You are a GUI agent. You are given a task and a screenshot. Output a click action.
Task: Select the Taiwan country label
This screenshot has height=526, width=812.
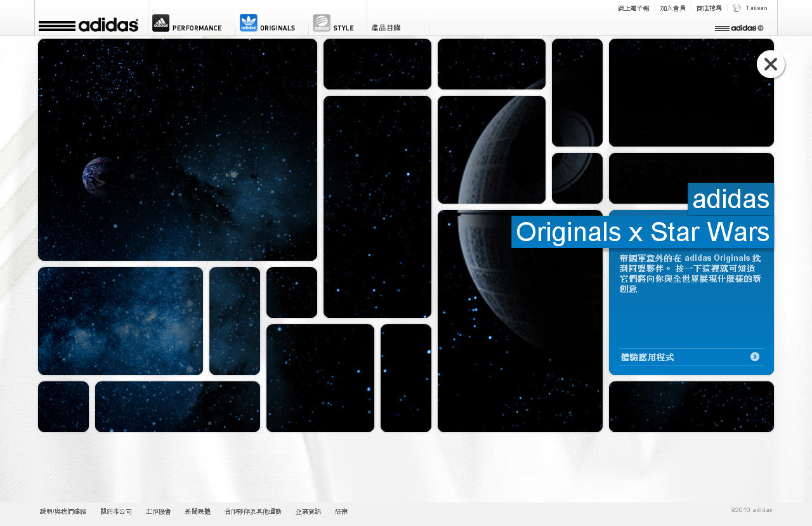[756, 8]
